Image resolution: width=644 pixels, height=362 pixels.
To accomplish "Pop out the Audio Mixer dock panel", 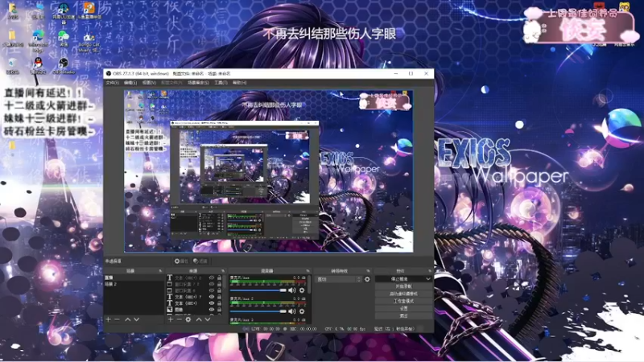I will pyautogui.click(x=308, y=271).
